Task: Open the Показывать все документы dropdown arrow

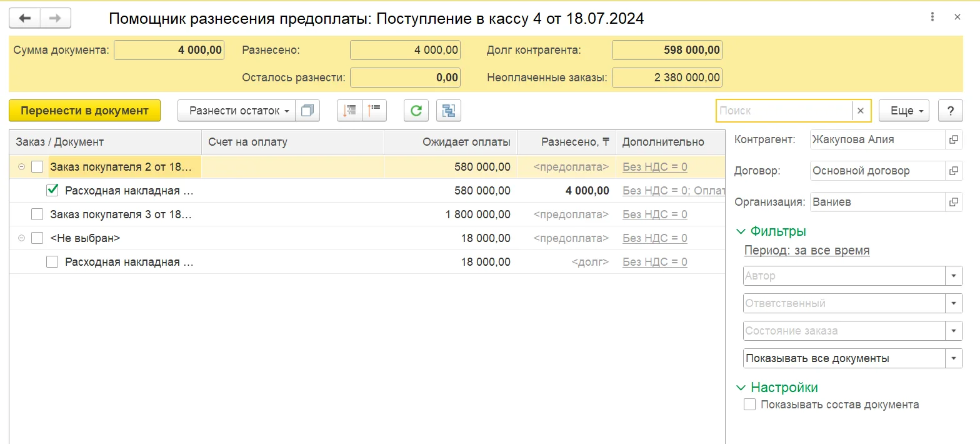Action: [954, 358]
